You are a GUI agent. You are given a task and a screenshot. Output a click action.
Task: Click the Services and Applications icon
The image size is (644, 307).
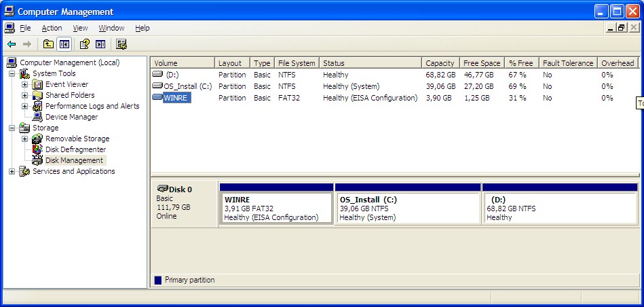(x=24, y=171)
